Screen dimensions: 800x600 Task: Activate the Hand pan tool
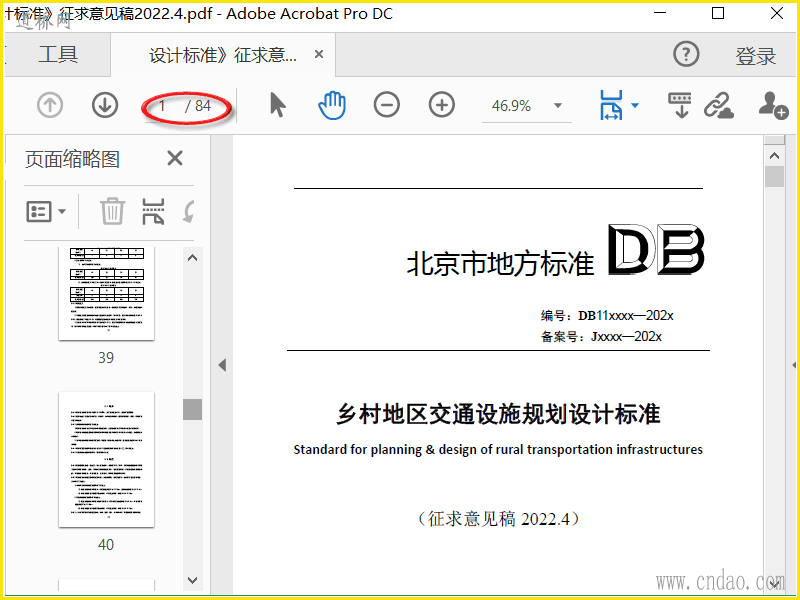(x=332, y=105)
